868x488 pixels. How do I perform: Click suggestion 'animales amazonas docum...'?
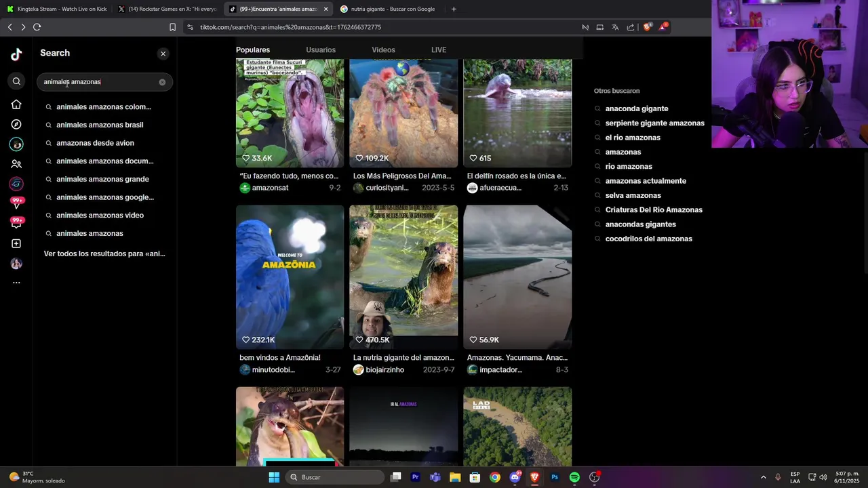click(104, 161)
